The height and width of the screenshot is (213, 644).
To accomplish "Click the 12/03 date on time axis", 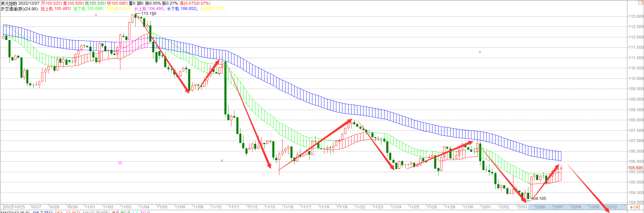I will (522, 207).
